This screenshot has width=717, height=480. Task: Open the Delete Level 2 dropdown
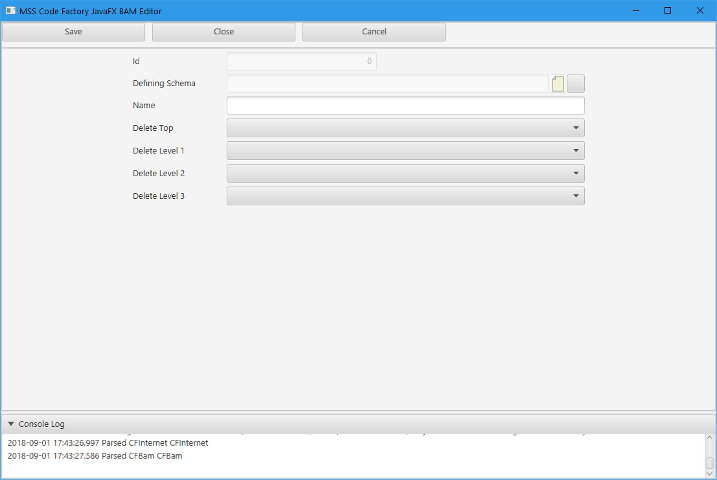405,173
